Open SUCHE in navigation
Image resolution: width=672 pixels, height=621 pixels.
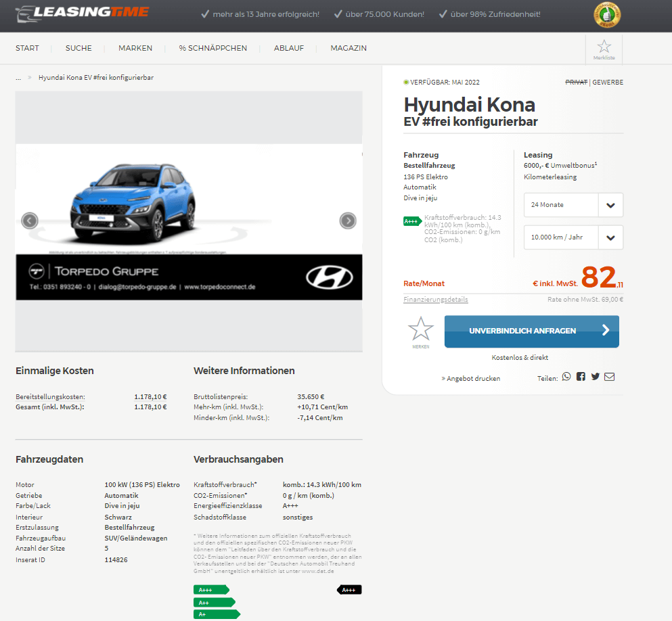point(79,49)
